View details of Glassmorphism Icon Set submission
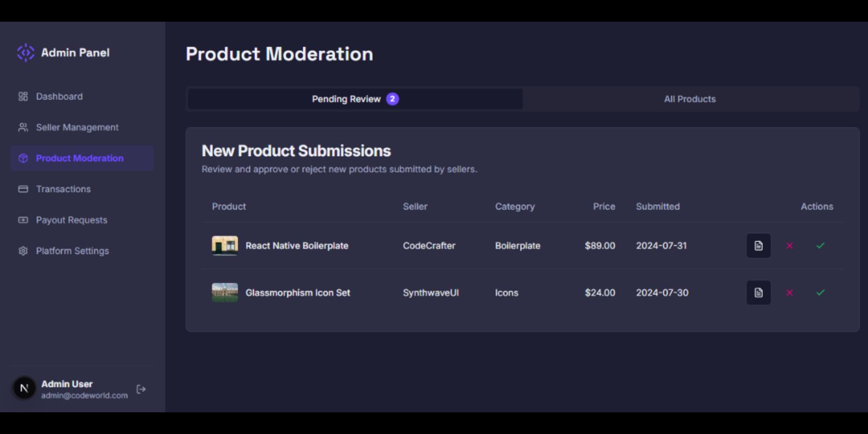 coord(758,293)
